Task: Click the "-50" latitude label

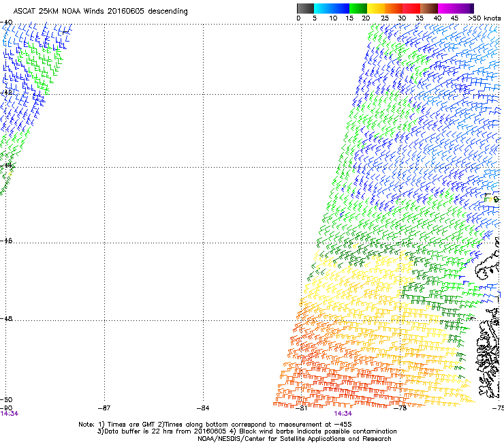Action: (x=6, y=400)
